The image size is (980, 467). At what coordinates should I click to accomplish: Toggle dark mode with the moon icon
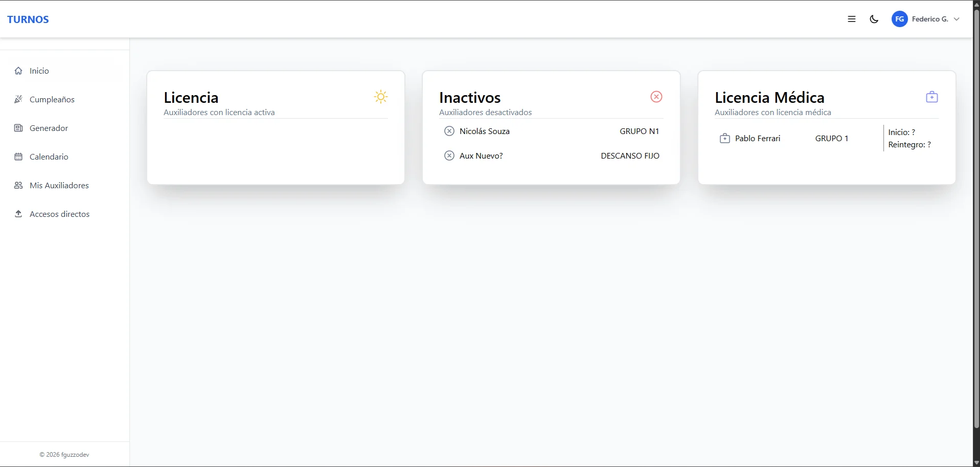click(x=874, y=19)
